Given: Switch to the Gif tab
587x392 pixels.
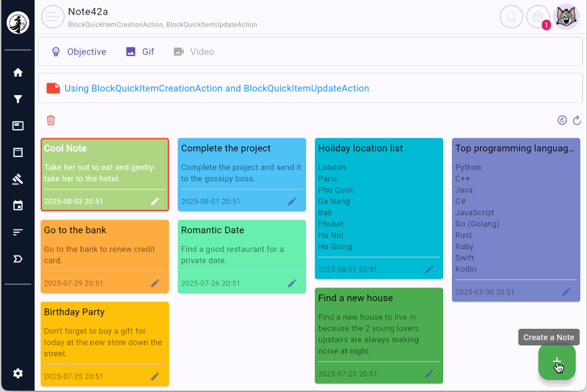Looking at the screenshot, I should [x=140, y=52].
